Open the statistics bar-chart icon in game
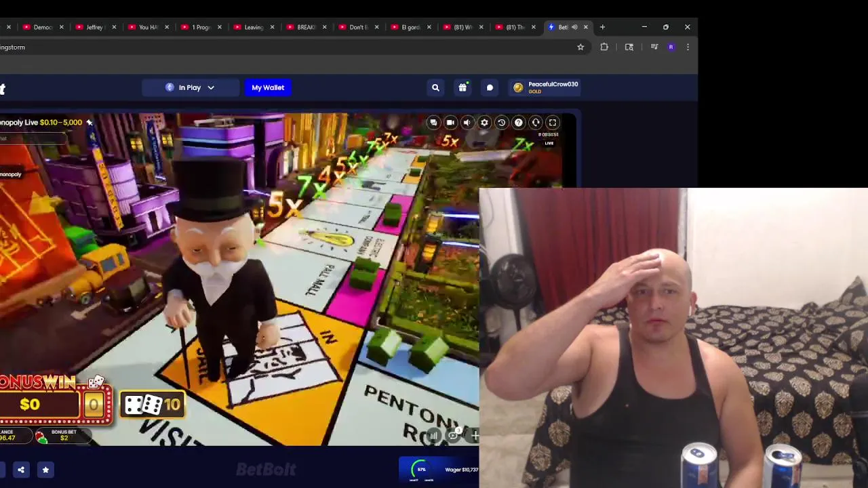This screenshot has height=488, width=868. coord(434,436)
